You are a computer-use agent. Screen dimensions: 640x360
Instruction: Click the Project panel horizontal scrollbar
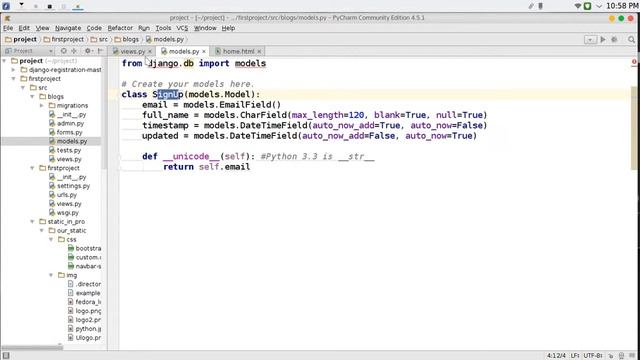33,347
